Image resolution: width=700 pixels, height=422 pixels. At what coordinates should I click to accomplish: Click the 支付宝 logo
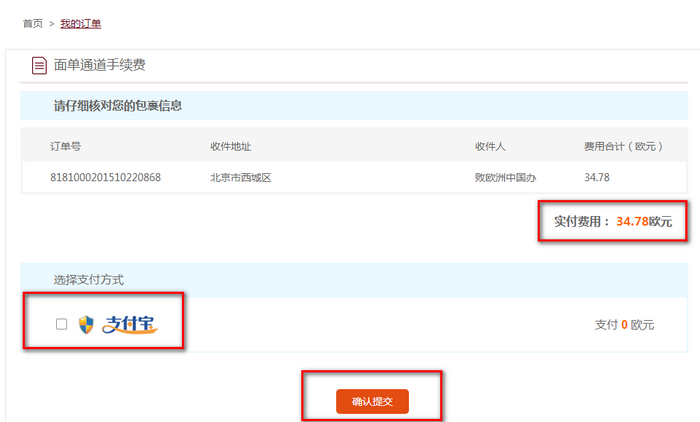tap(129, 324)
